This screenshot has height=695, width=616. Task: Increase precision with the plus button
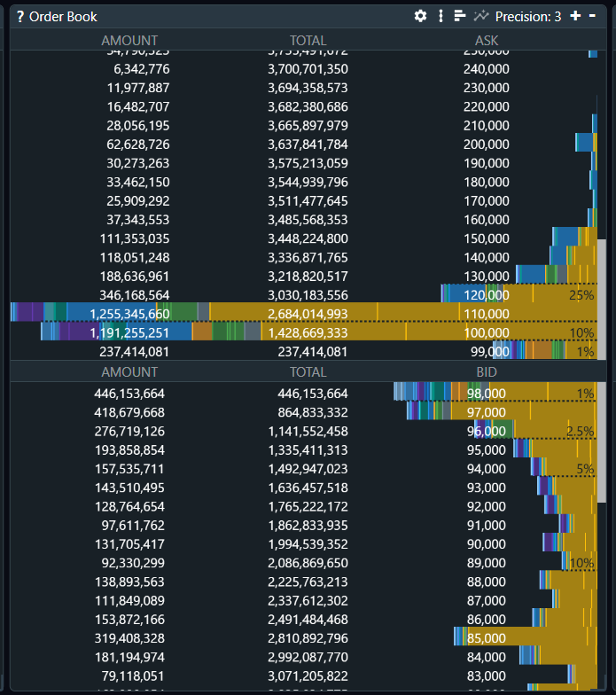[575, 16]
